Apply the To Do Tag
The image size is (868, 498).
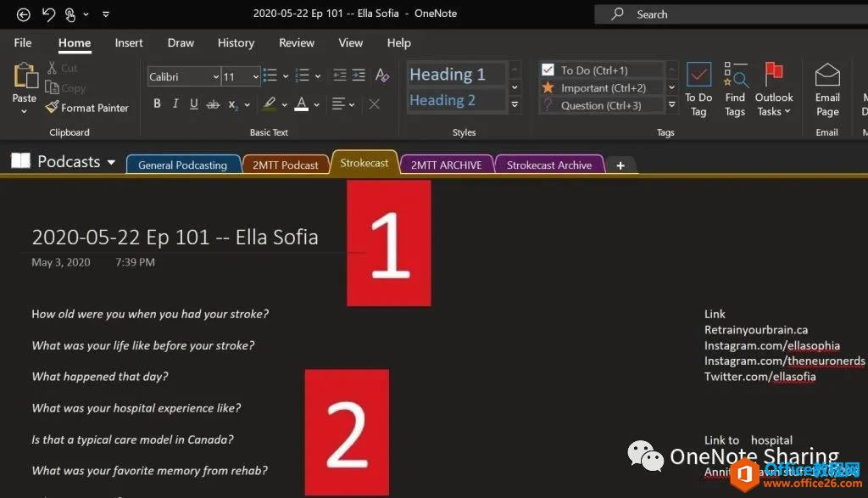coord(698,87)
